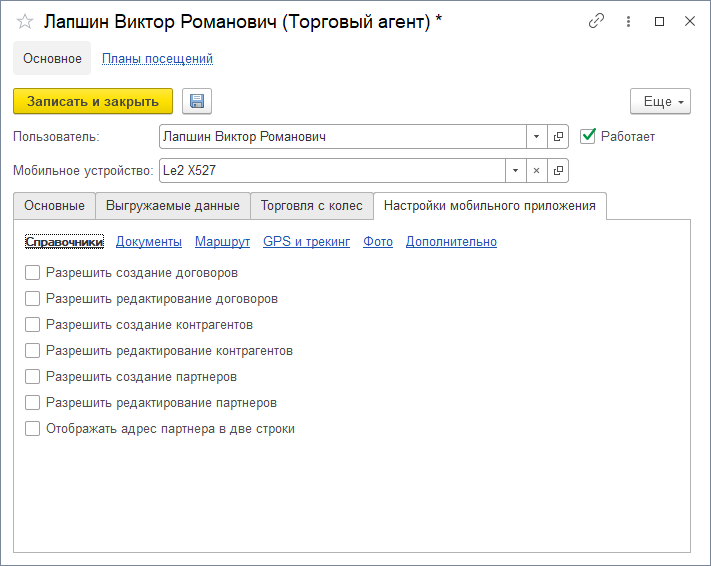
Task: Copy link to this form via chain icon
Action: [596, 21]
